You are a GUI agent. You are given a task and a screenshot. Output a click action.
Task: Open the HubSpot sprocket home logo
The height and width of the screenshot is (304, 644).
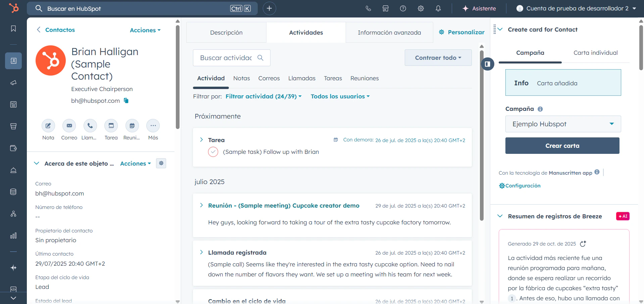(13, 8)
